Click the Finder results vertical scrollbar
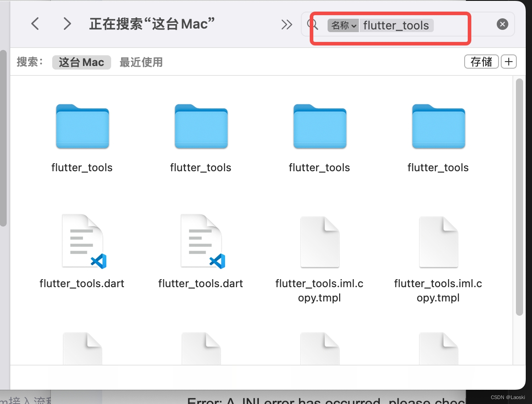Viewport: 532px width, 404px height. click(x=519, y=197)
